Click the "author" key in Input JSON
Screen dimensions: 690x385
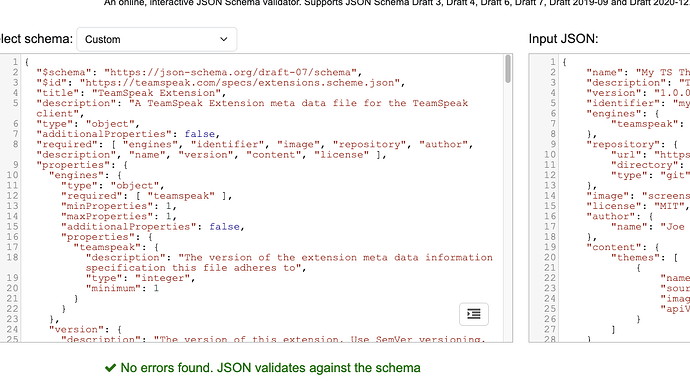[611, 216]
